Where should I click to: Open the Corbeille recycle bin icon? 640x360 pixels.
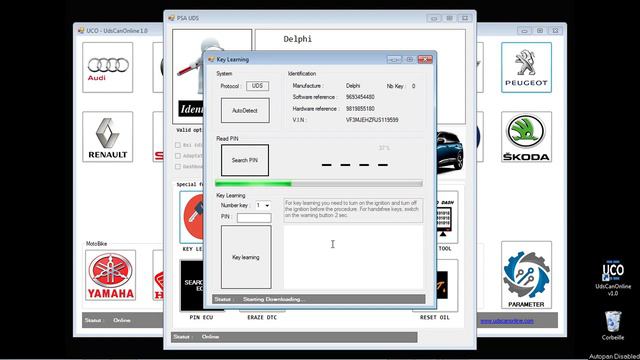(613, 325)
